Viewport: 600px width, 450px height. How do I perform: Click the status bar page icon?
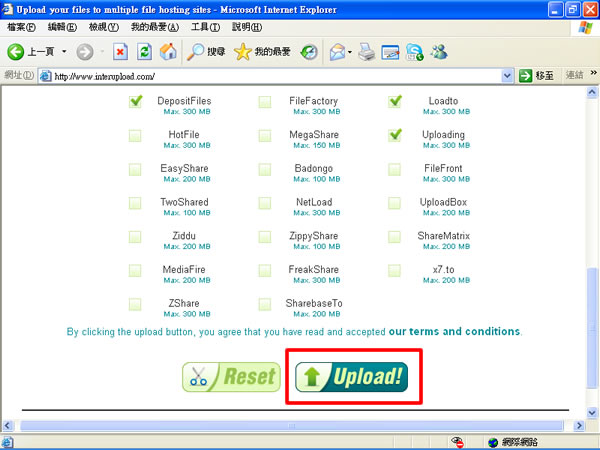coord(8,442)
